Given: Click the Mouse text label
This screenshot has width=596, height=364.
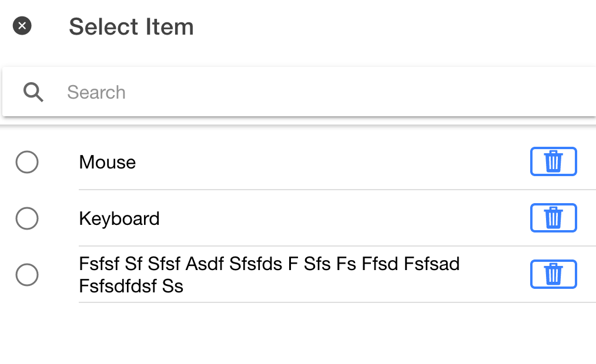Looking at the screenshot, I should click(x=107, y=162).
